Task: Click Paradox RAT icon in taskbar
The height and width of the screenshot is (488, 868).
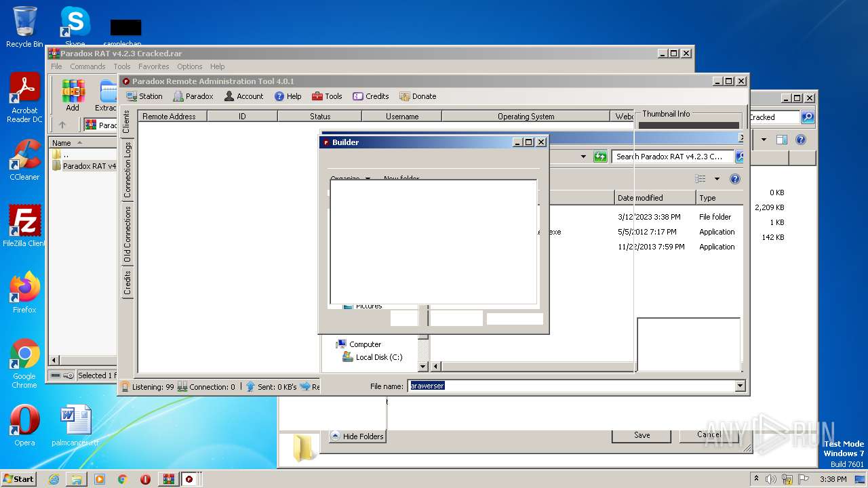Action: pos(189,479)
